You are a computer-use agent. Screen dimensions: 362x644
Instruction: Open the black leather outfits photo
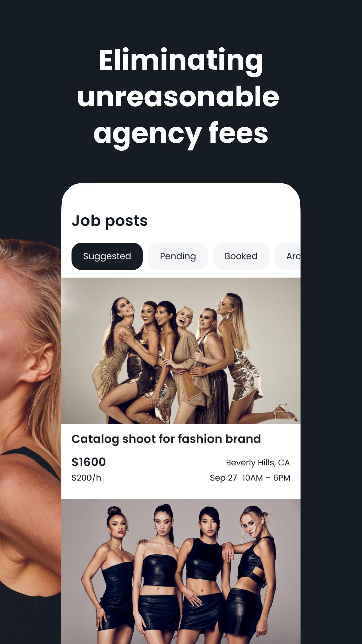click(181, 572)
